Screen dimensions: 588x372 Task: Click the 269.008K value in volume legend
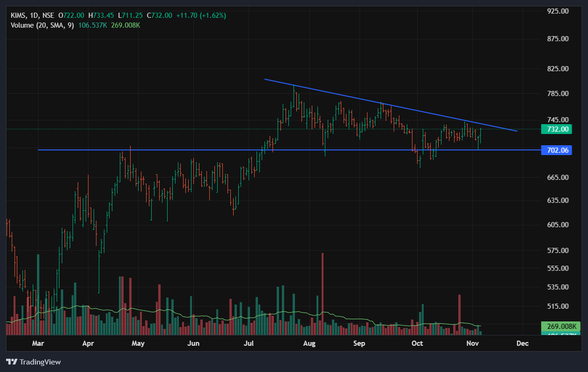coord(124,25)
